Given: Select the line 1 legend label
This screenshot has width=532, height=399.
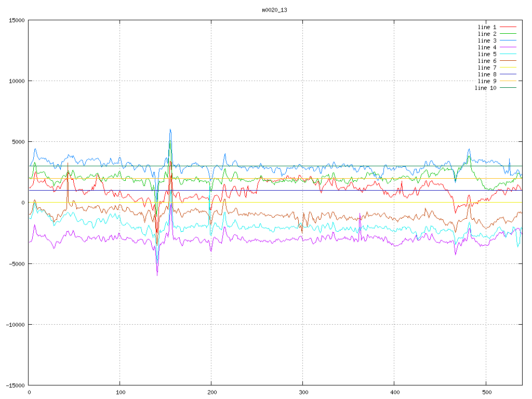Looking at the screenshot, I should [x=487, y=27].
